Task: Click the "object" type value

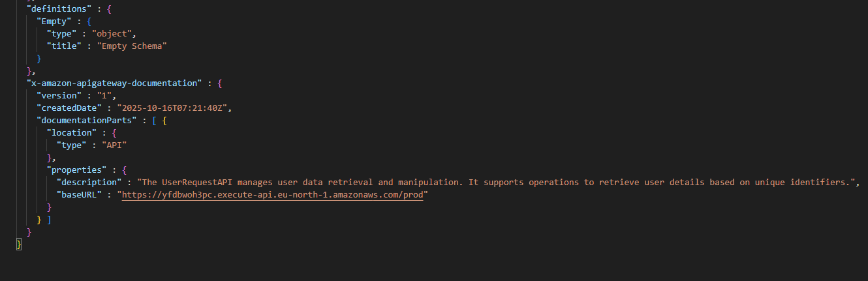Action: click(x=115, y=33)
